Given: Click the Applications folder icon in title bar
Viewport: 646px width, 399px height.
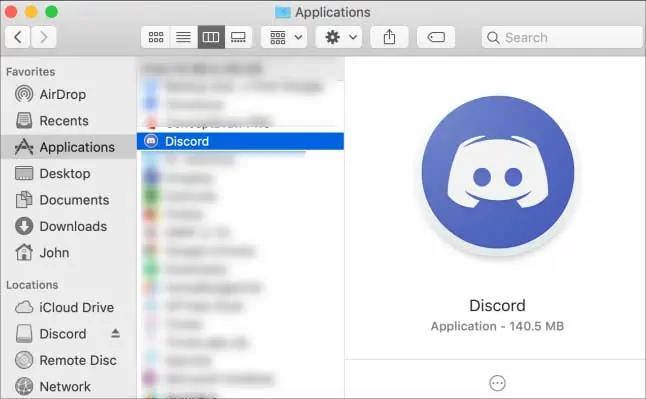Looking at the screenshot, I should click(283, 12).
